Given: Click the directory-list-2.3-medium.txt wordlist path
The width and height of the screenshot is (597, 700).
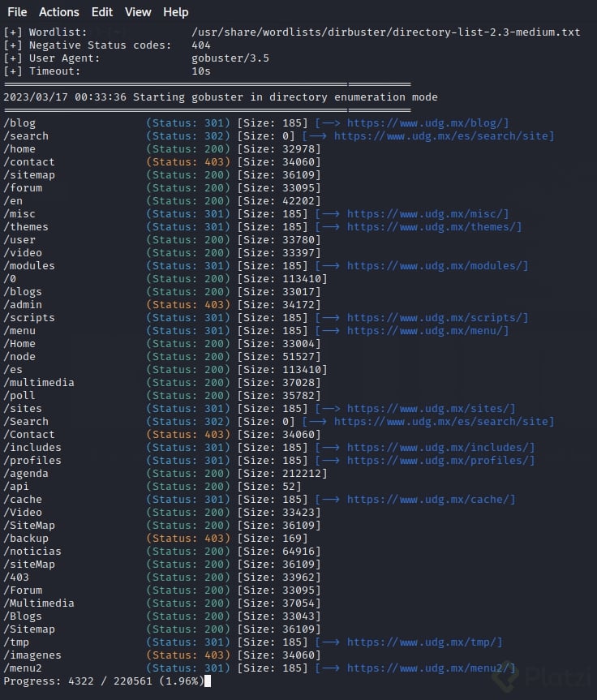Looking at the screenshot, I should [386, 32].
